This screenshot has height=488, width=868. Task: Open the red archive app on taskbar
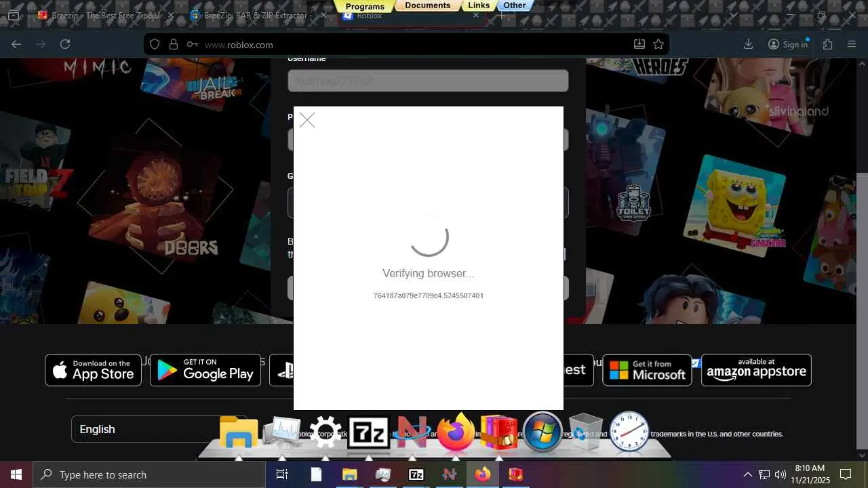tap(516, 474)
